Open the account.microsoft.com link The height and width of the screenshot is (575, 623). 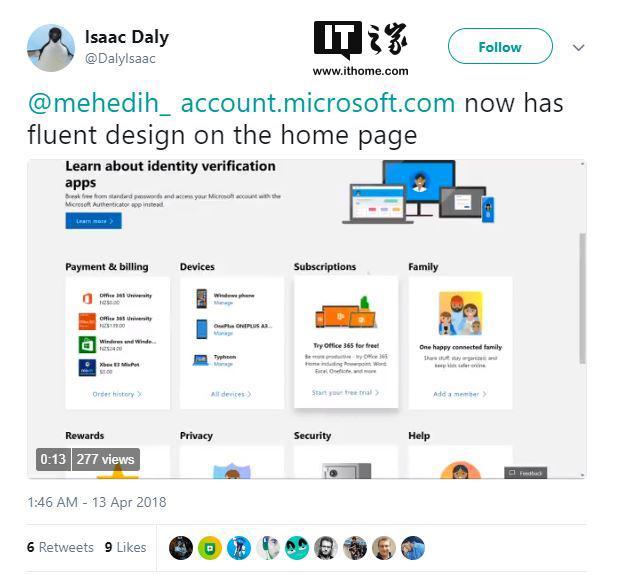coord(317,103)
